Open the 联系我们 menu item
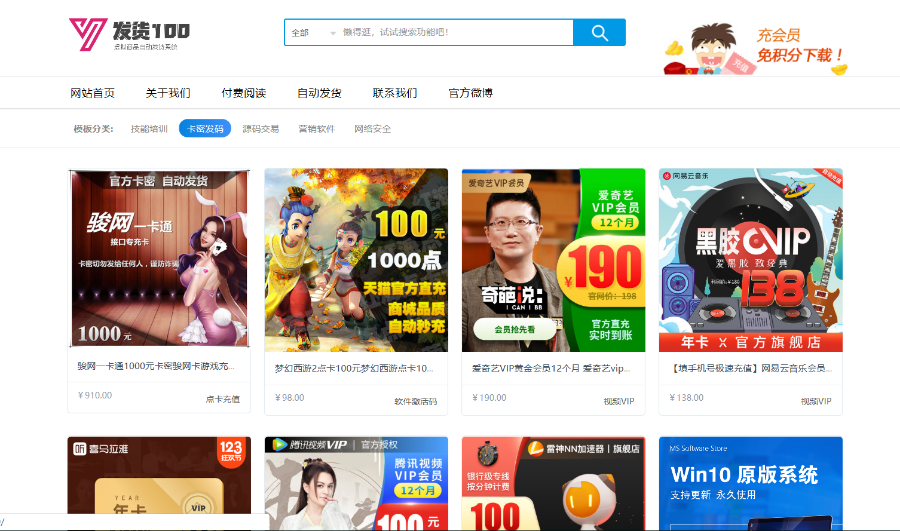 point(395,93)
